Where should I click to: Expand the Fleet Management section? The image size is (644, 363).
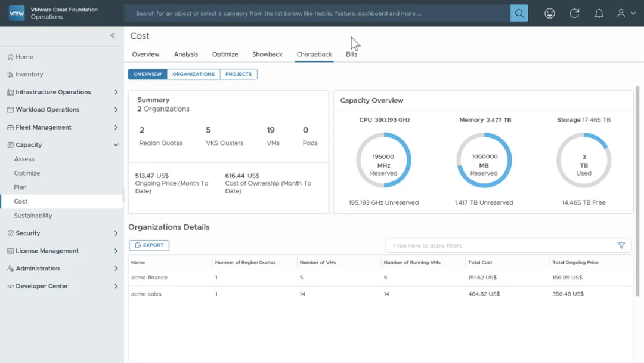coord(116,127)
